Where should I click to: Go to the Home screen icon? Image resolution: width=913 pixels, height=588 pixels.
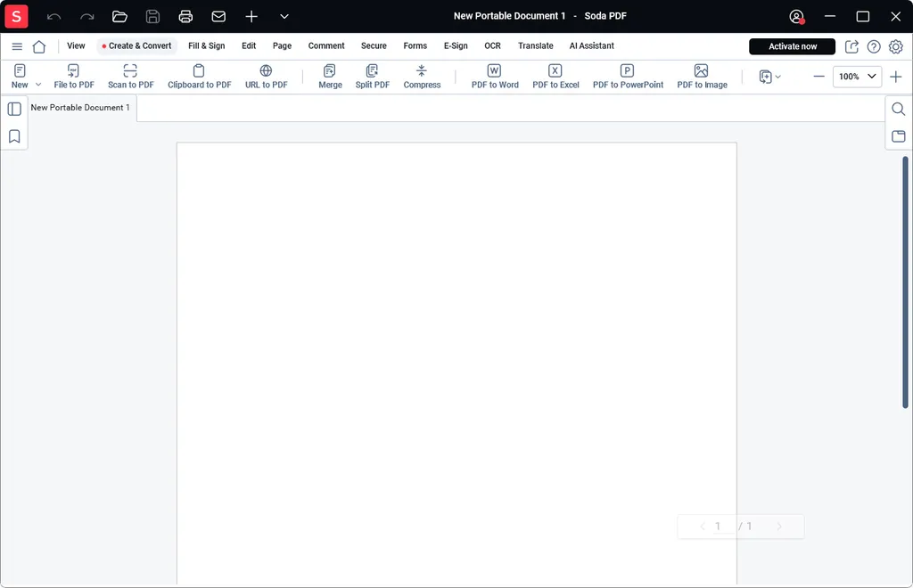39,46
